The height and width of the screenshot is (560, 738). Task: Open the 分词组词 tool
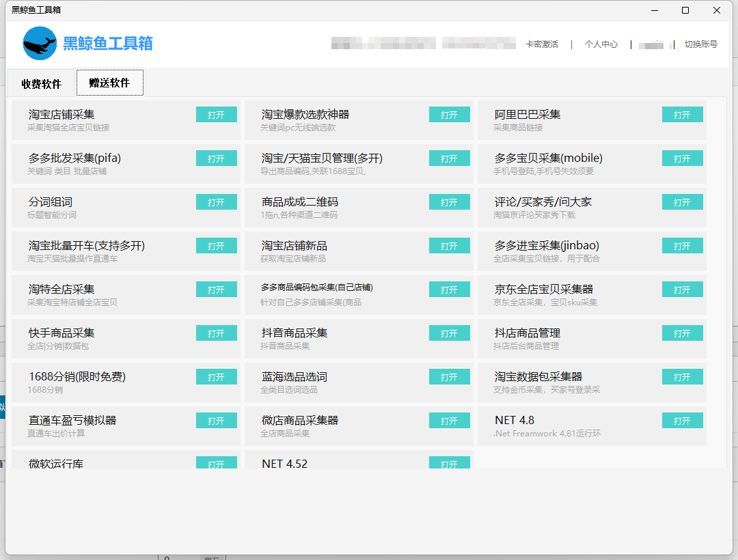tap(216, 202)
